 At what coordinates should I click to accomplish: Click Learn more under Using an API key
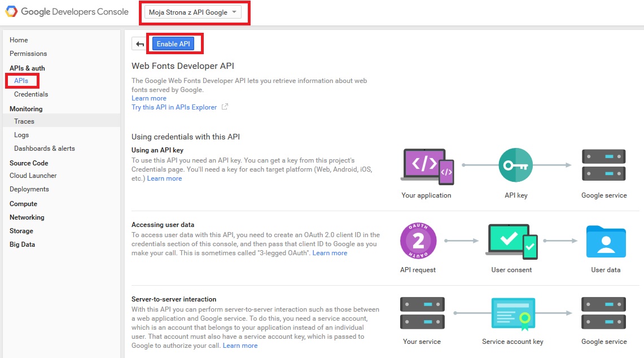164,178
